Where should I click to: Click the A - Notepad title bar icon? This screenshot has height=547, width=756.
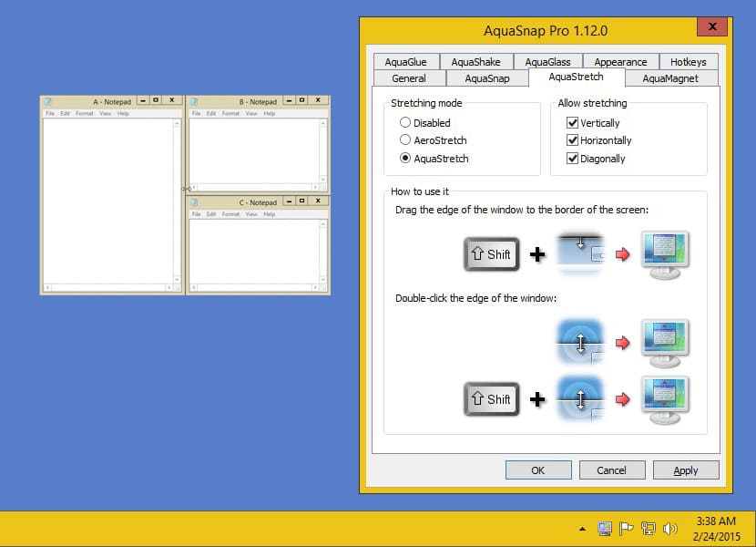48,101
